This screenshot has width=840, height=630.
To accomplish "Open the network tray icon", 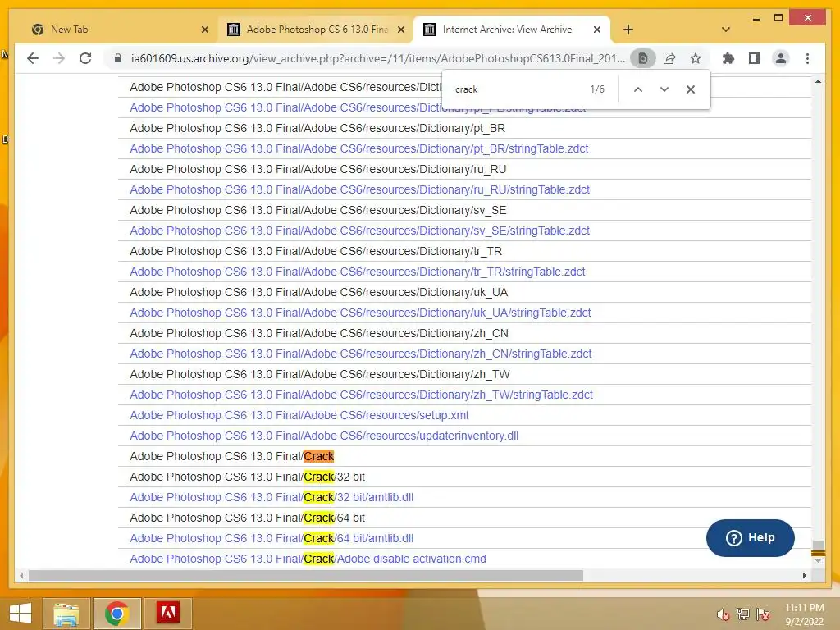I will [x=743, y=614].
